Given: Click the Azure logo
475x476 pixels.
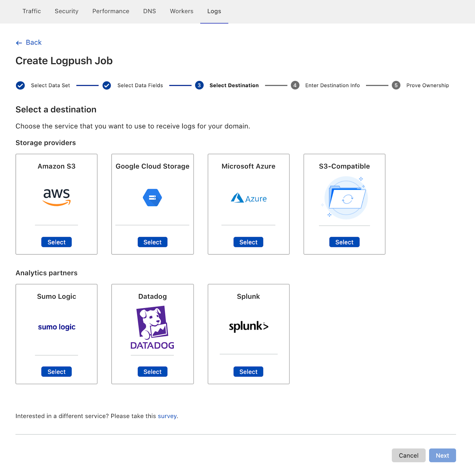Looking at the screenshot, I should 249,198.
